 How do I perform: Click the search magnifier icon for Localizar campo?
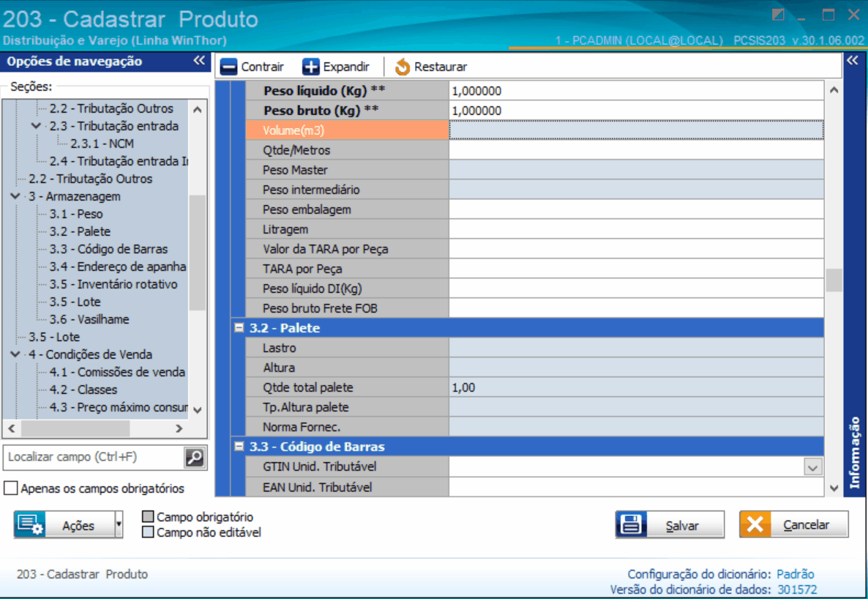194,458
